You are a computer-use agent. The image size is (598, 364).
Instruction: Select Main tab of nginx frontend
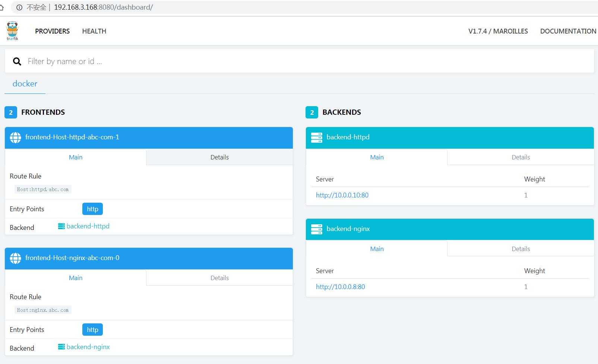point(76,278)
